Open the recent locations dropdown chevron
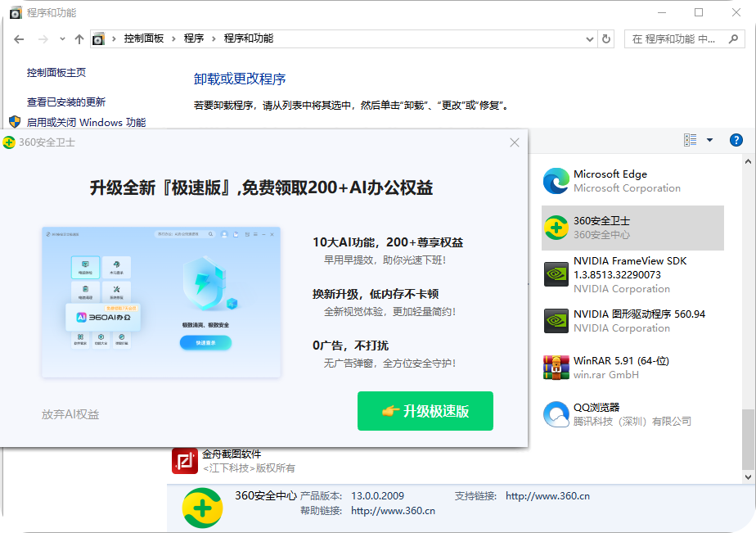756x533 pixels. 62,39
